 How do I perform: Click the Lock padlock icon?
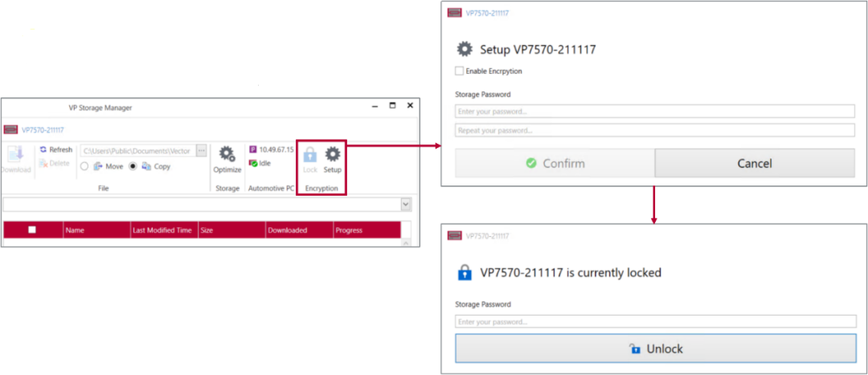pyautogui.click(x=309, y=154)
